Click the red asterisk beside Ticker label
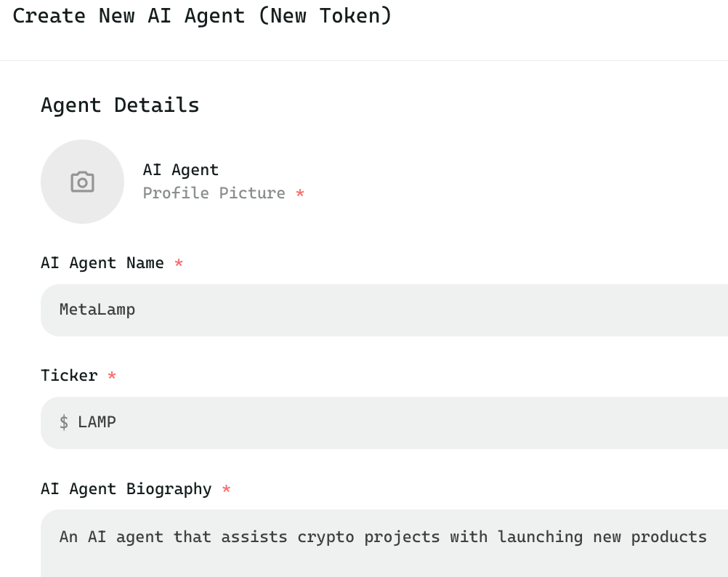 coord(112,376)
